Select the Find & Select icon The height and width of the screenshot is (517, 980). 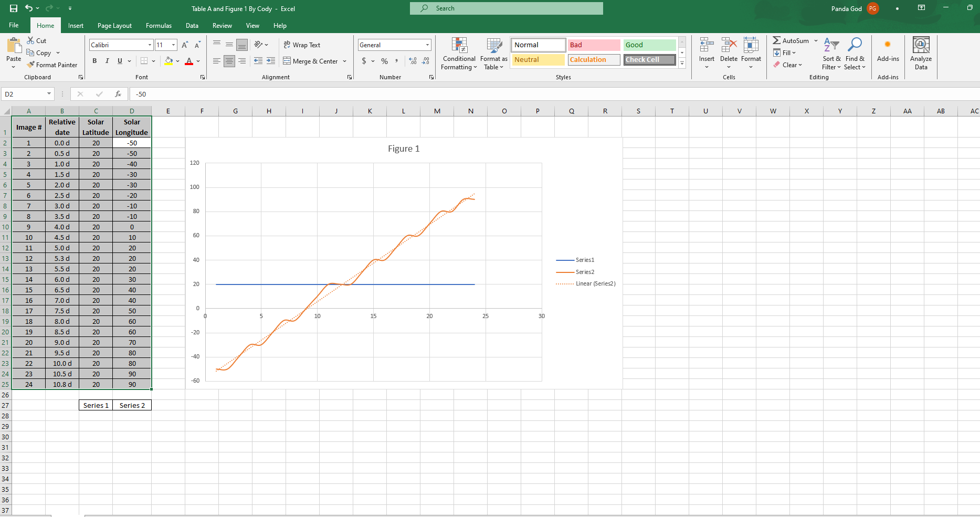855,53
